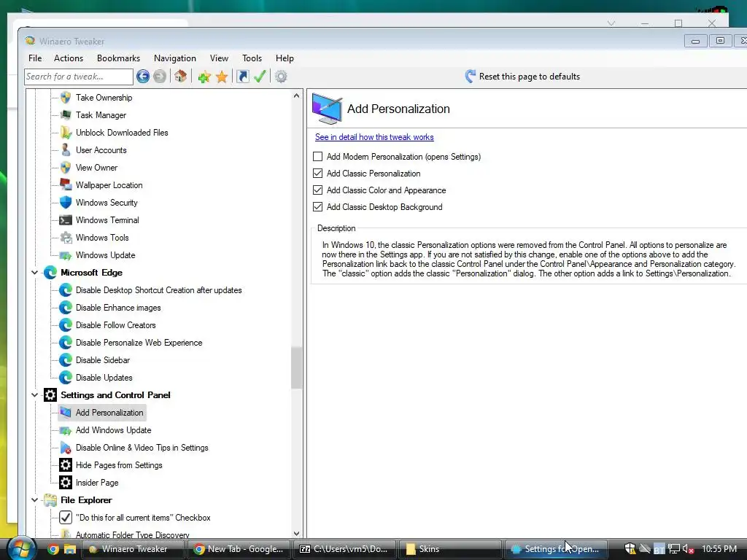747x560 pixels.
Task: Switch to Settings for Open... taskbar button
Action: pyautogui.click(x=555, y=549)
